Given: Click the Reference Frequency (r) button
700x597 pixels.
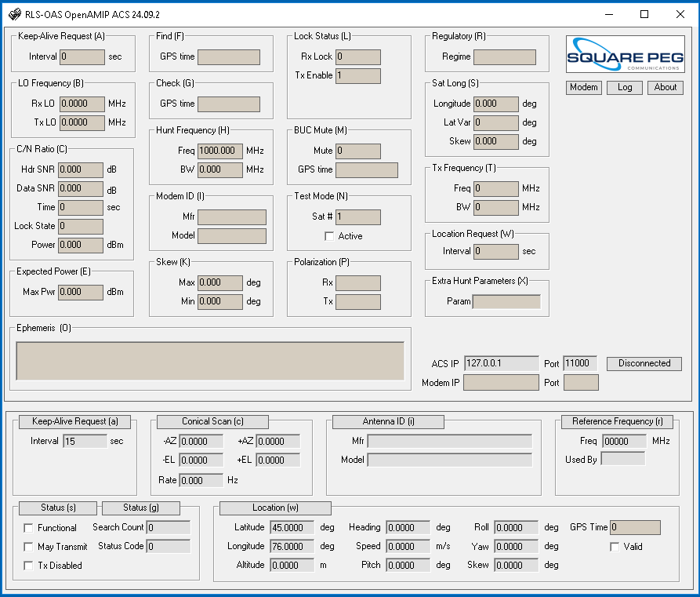Looking at the screenshot, I should [x=618, y=422].
